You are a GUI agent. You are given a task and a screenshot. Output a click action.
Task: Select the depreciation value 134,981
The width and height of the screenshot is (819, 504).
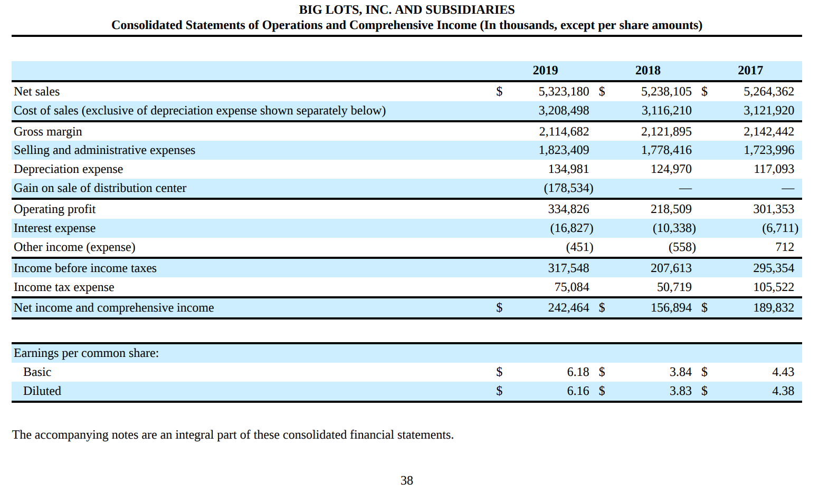[568, 169]
